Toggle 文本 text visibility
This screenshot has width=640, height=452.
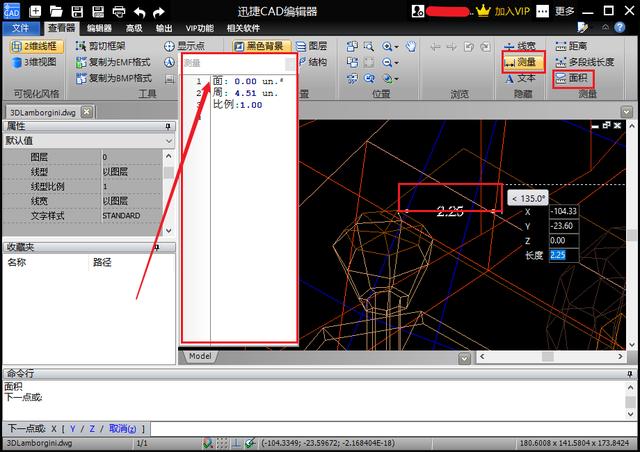point(520,78)
